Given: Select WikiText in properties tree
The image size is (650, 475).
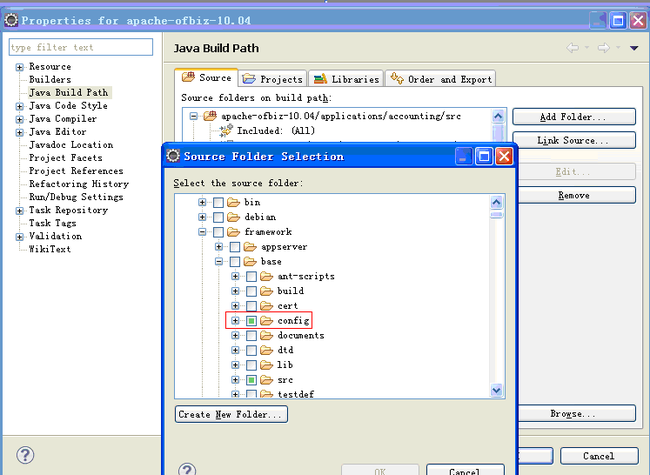Looking at the screenshot, I should (50, 249).
